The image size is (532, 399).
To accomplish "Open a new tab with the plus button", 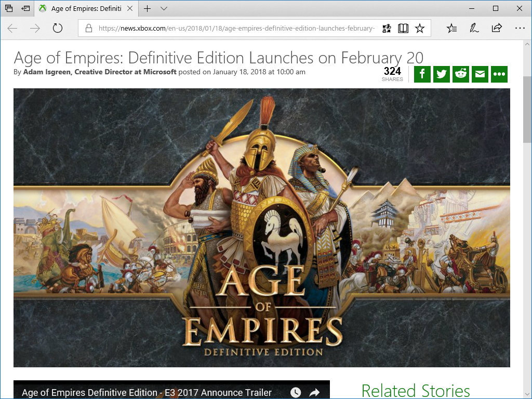I will tap(147, 8).
